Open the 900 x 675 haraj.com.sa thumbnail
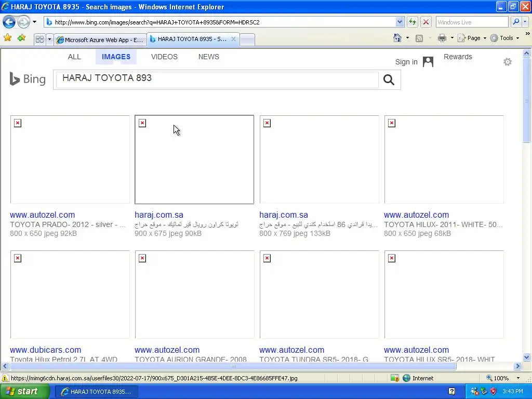Viewport: 532px width, 399px height. pyautogui.click(x=194, y=159)
